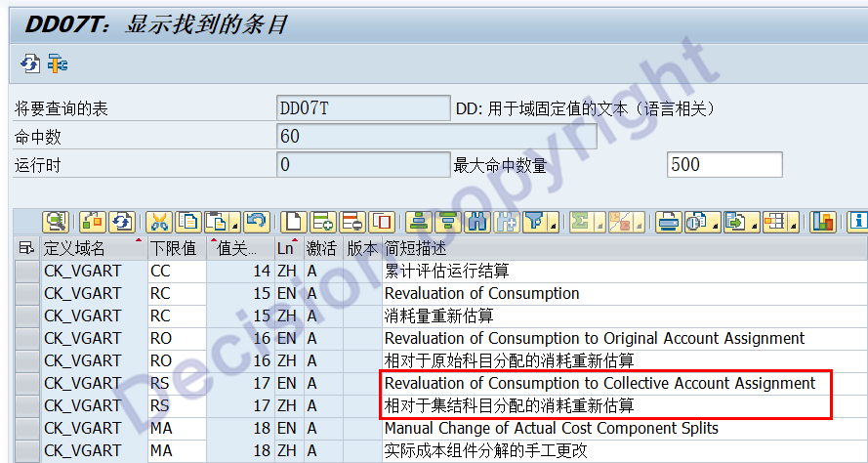
Task: Click the Append Row icon with green plus
Action: [x=323, y=222]
